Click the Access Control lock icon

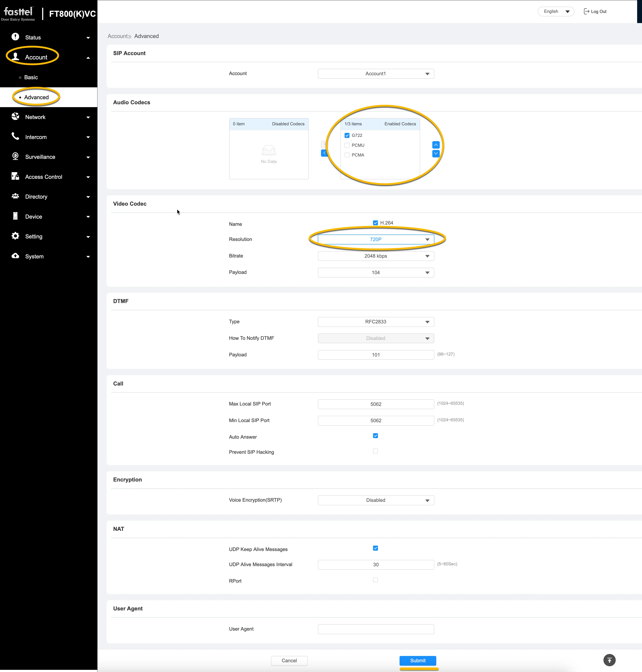tap(15, 176)
